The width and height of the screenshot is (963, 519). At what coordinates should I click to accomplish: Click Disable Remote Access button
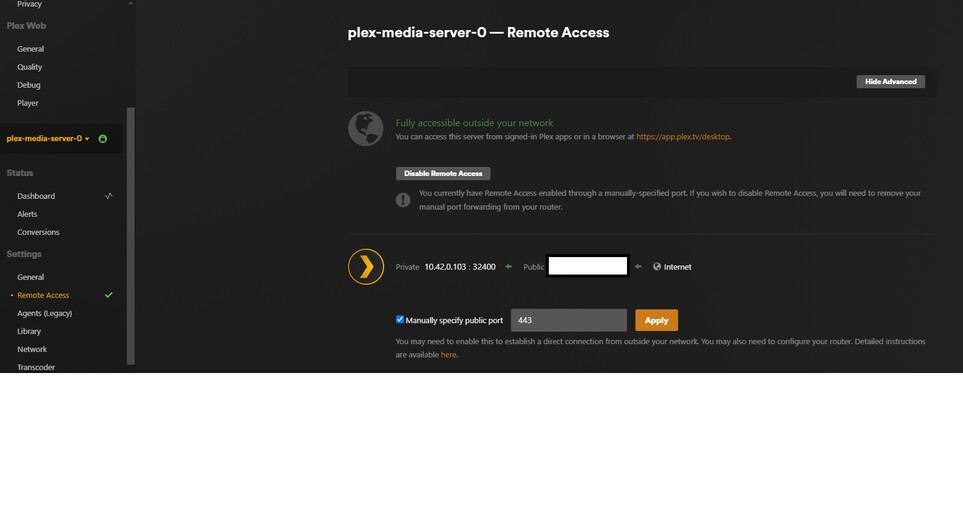pos(443,174)
